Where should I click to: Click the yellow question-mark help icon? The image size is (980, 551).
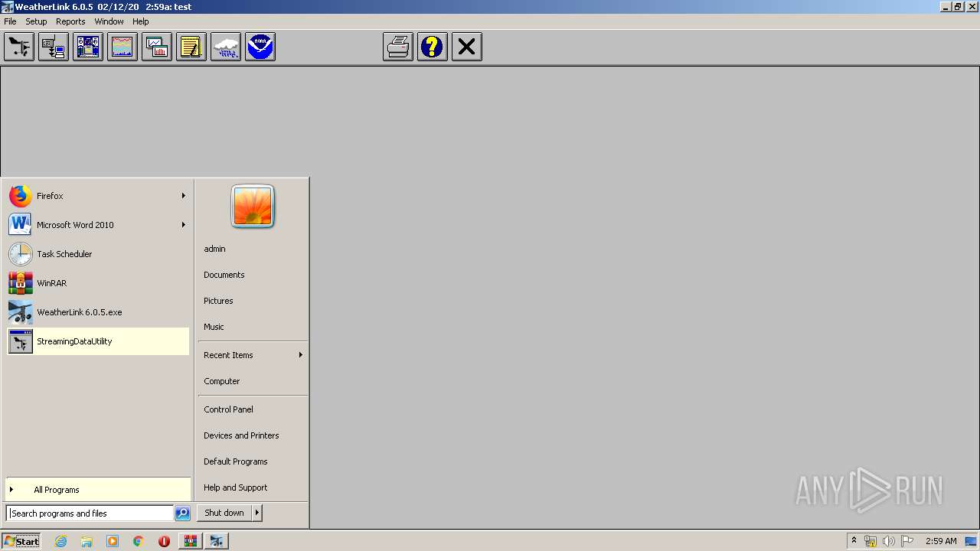(433, 47)
